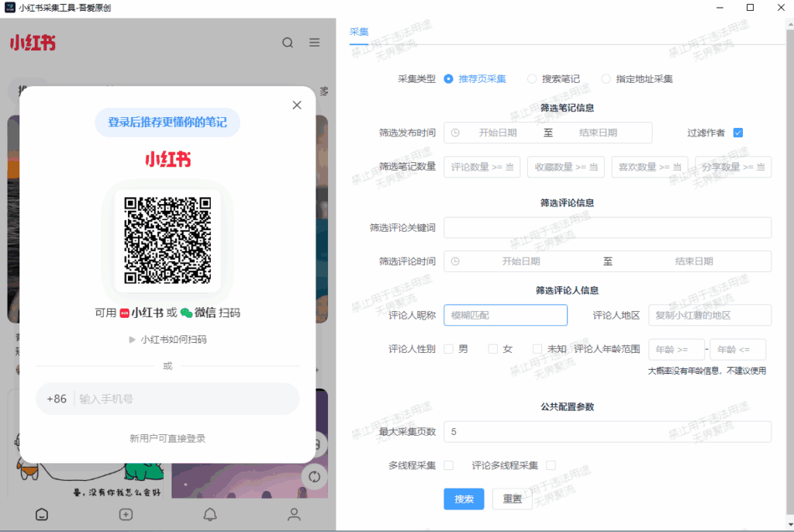Open the profile icon in bottom navigation
The width and height of the screenshot is (794, 532).
[x=294, y=514]
